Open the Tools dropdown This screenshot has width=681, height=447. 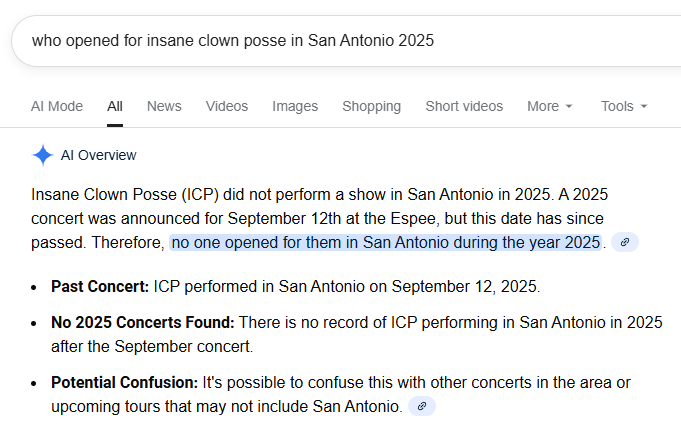click(x=624, y=106)
